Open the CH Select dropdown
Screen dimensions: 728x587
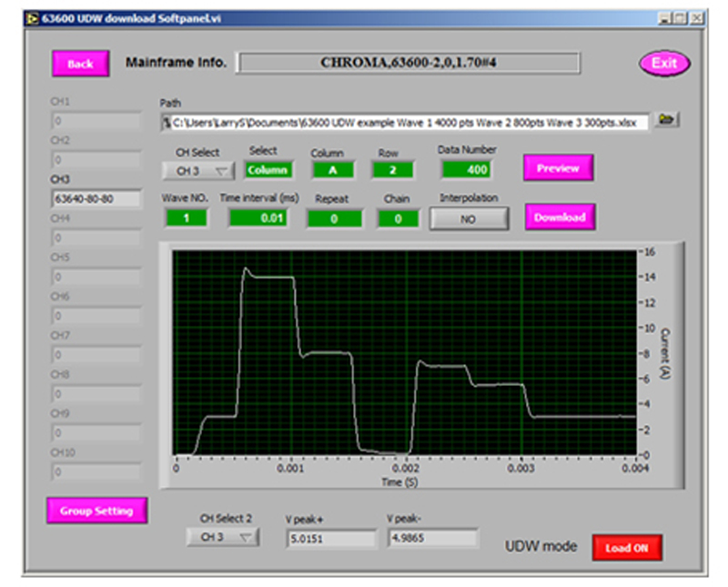point(198,171)
